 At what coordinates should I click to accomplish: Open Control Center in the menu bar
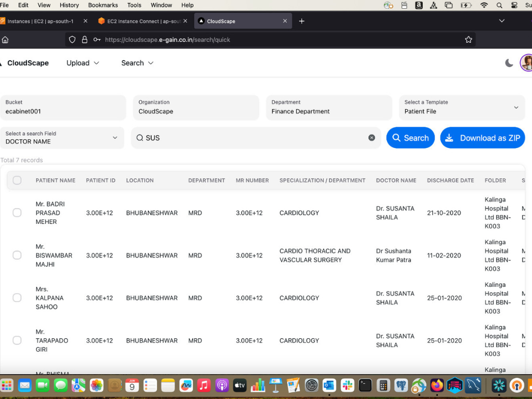coord(514,5)
